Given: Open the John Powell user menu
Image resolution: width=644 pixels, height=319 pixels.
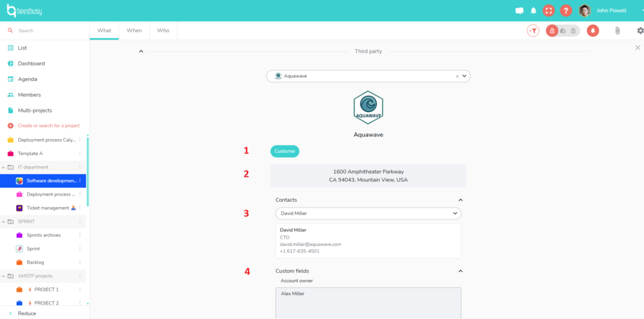Looking at the screenshot, I should (611, 11).
